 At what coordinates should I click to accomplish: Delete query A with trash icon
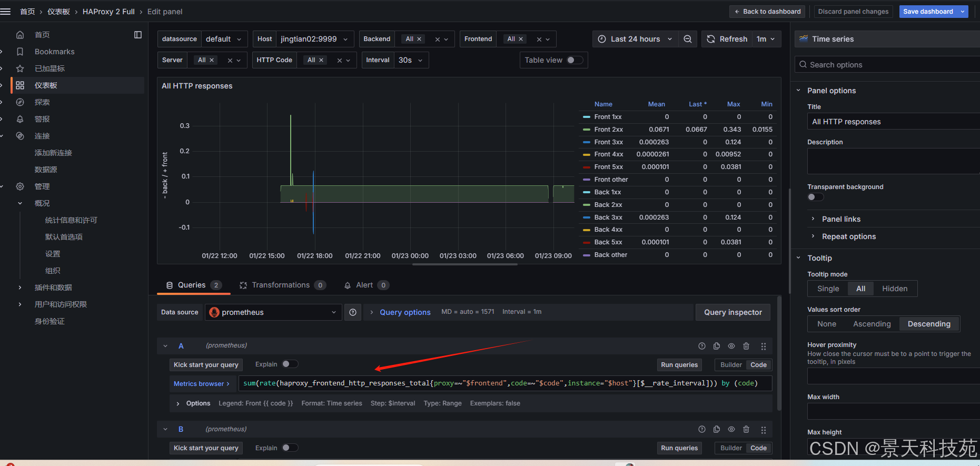[x=746, y=346]
